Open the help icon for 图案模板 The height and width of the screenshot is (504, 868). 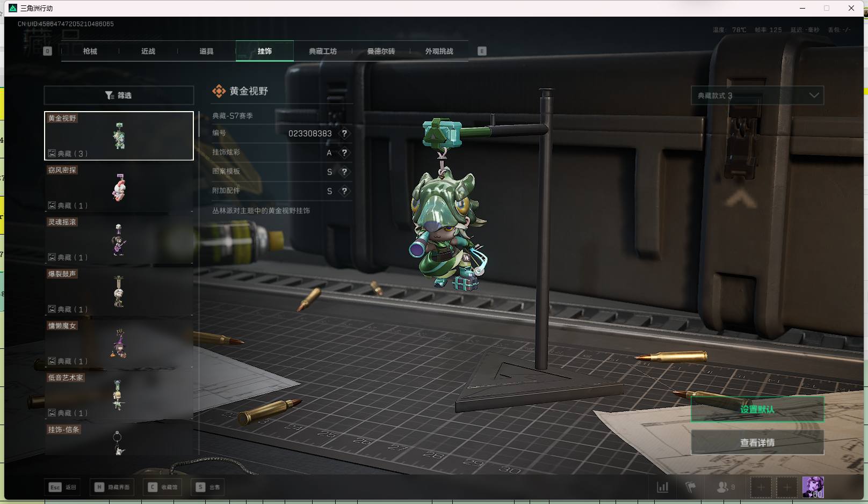344,172
